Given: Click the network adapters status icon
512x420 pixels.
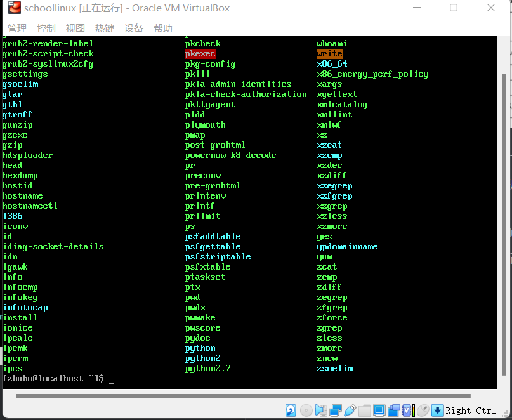Looking at the screenshot, I should pyautogui.click(x=336, y=410).
